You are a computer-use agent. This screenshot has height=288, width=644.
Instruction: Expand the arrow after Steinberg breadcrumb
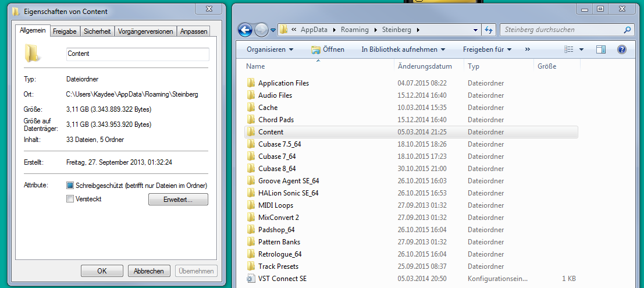coord(418,30)
